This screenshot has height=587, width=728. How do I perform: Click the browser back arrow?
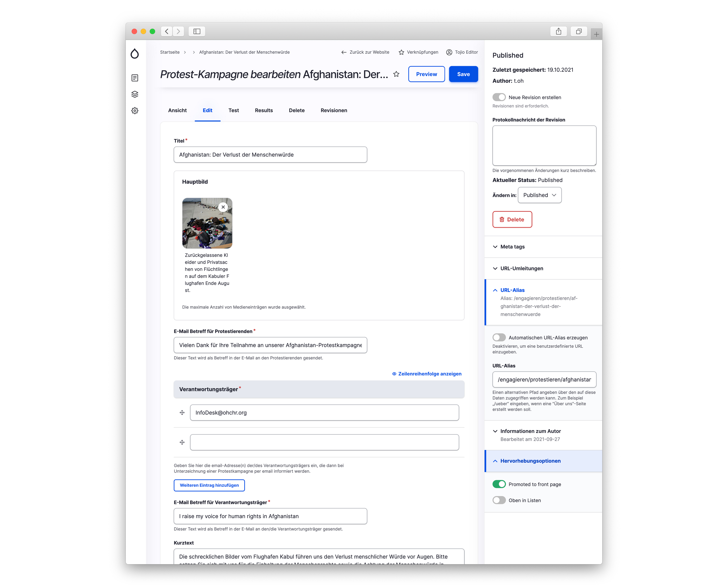click(167, 31)
